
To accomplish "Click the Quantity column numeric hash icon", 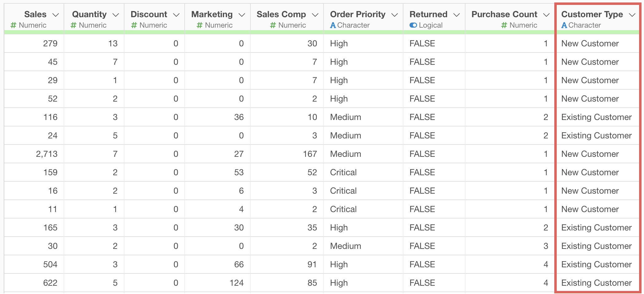I will click(73, 25).
